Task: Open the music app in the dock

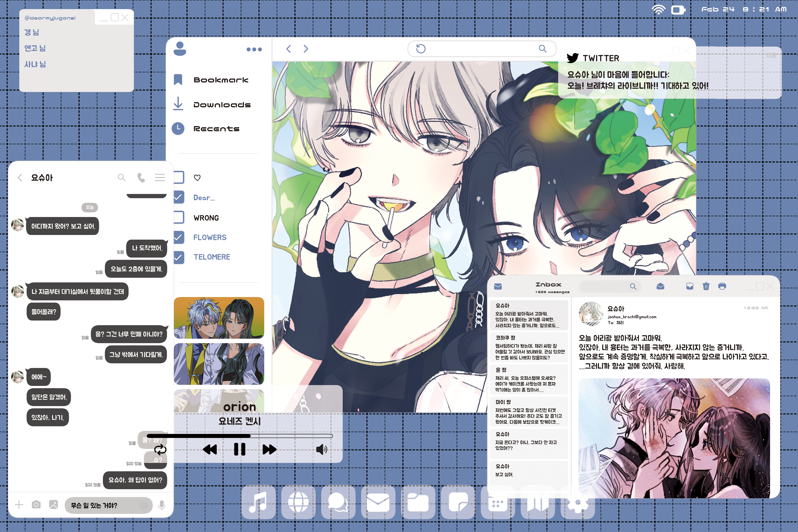Action: coord(258,502)
